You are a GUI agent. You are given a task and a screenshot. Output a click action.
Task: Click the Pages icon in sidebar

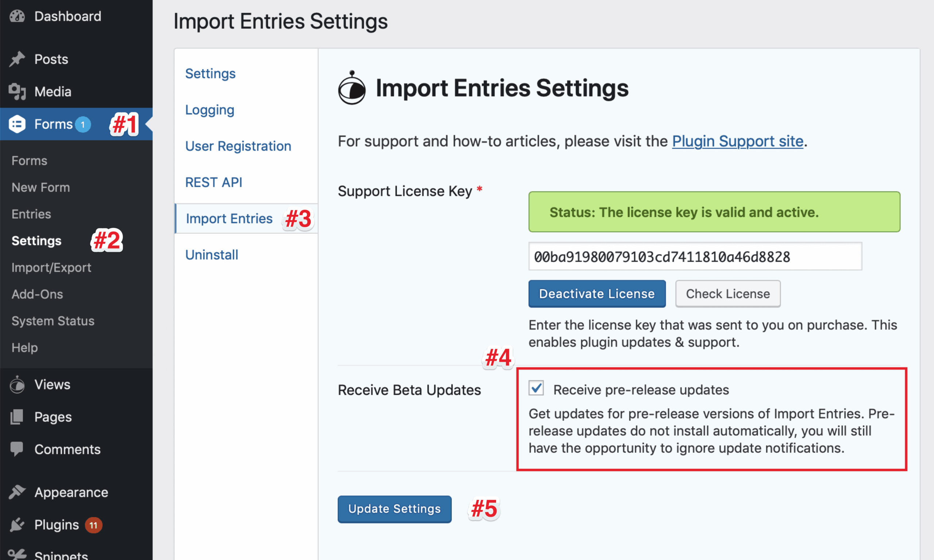[x=17, y=417]
